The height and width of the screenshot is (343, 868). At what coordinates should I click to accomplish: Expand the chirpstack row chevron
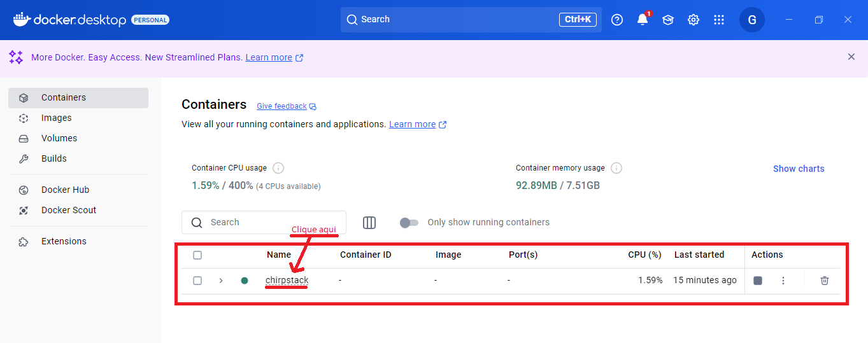pyautogui.click(x=221, y=281)
